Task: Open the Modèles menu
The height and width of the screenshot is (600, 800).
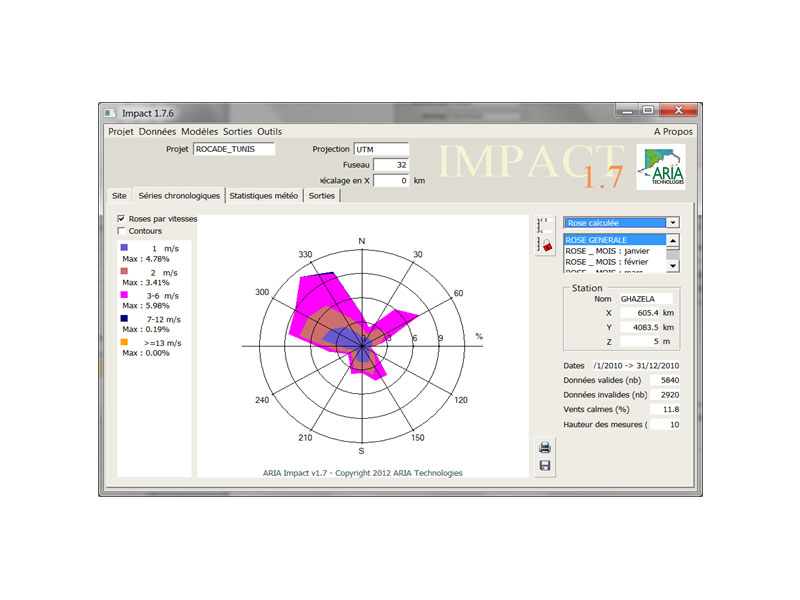Action: pyautogui.click(x=199, y=132)
